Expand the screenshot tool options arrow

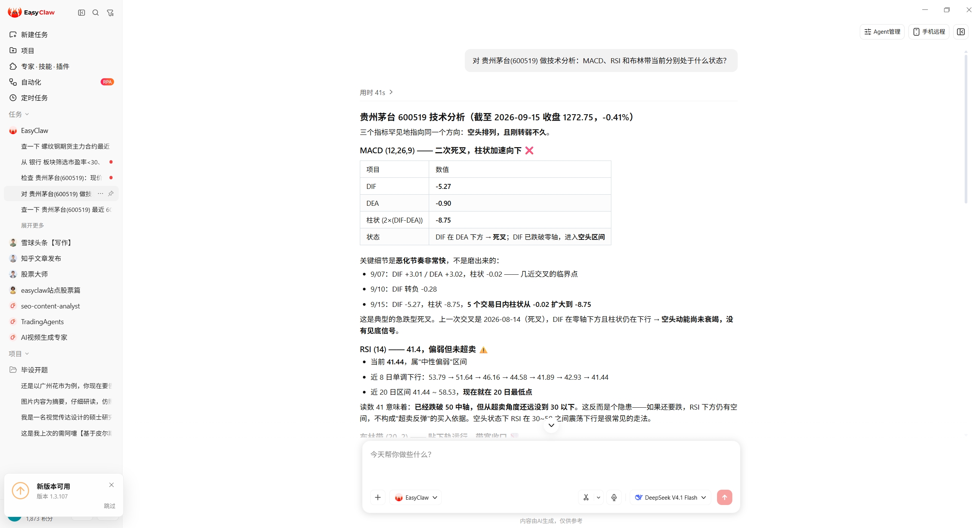tap(598, 497)
